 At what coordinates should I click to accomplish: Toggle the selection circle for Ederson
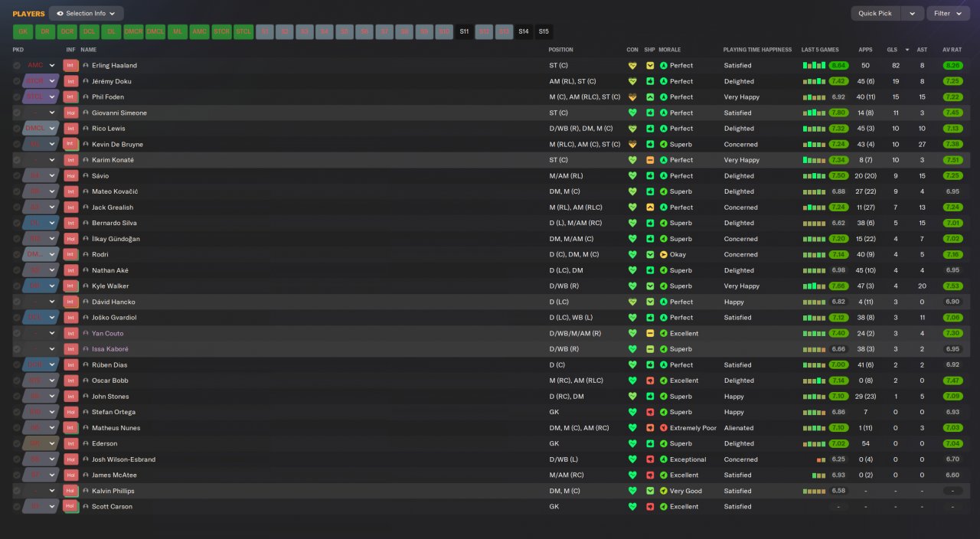17,444
